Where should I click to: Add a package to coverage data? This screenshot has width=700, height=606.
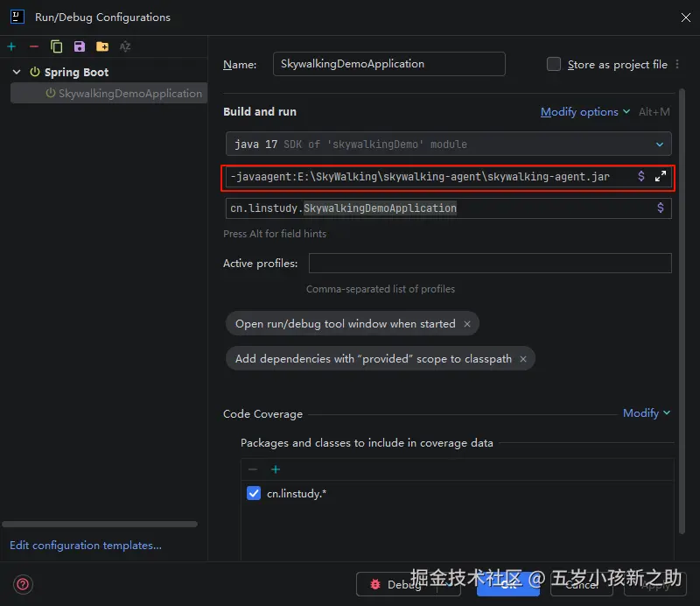pos(276,469)
